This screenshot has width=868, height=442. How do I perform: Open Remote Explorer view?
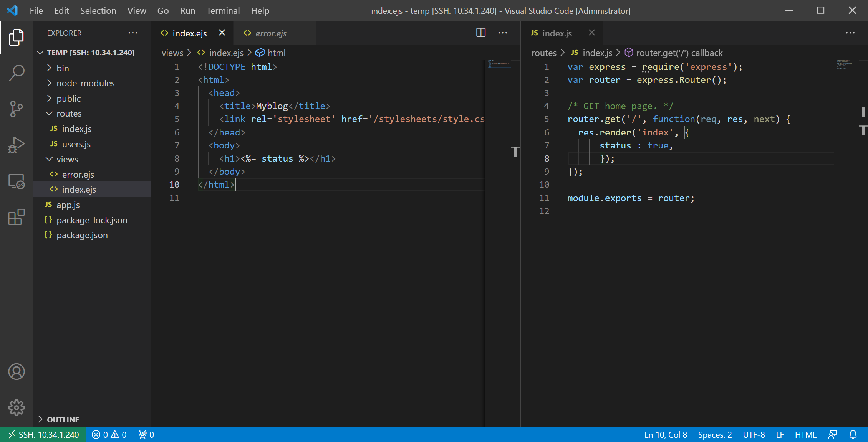(16, 181)
